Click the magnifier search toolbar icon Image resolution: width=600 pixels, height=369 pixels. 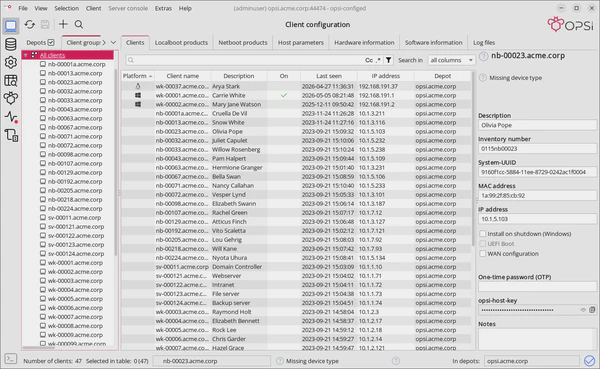(x=79, y=24)
